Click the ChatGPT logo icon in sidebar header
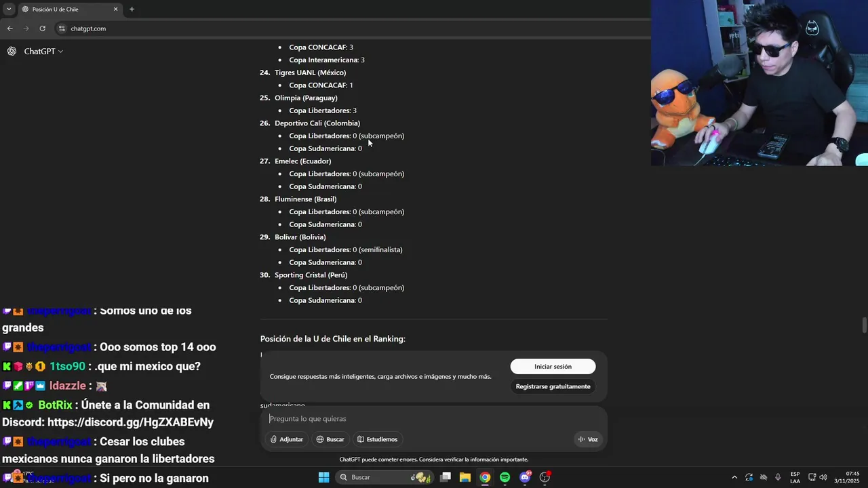868x488 pixels. [x=12, y=51]
